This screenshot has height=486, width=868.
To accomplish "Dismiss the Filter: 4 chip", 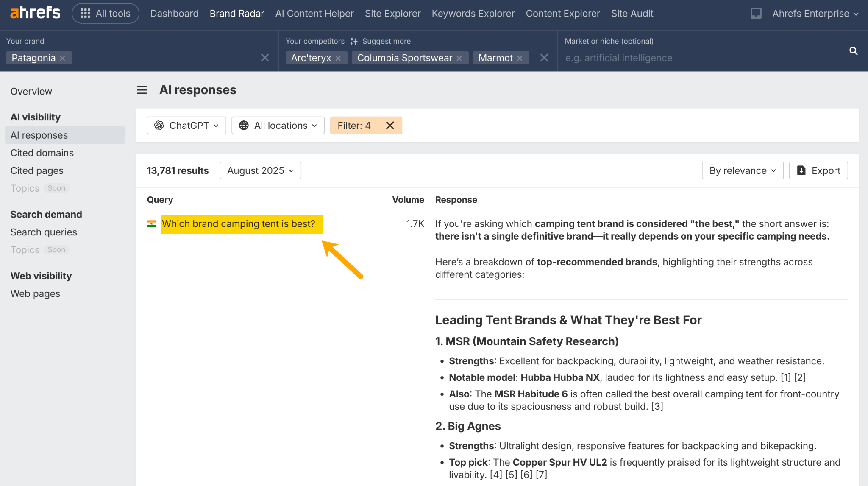I will pyautogui.click(x=389, y=125).
